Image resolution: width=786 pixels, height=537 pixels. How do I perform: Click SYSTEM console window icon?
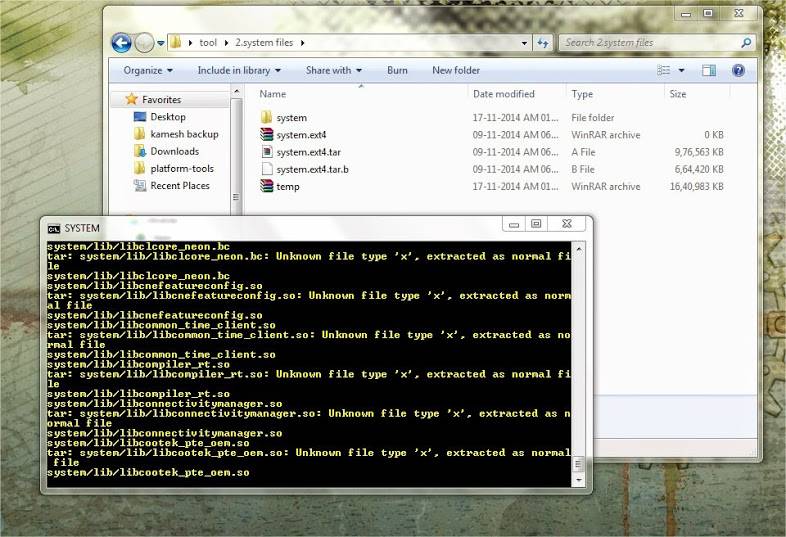coord(54,229)
